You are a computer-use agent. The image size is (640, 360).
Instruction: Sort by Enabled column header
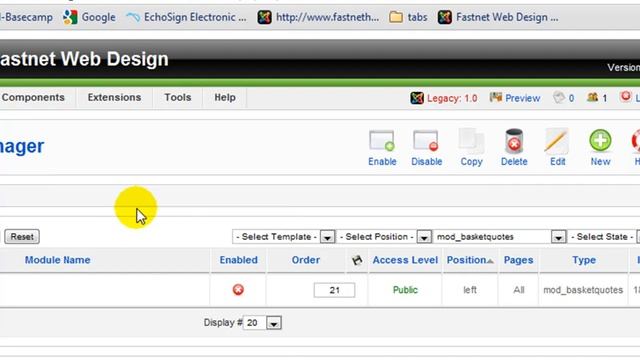(238, 260)
